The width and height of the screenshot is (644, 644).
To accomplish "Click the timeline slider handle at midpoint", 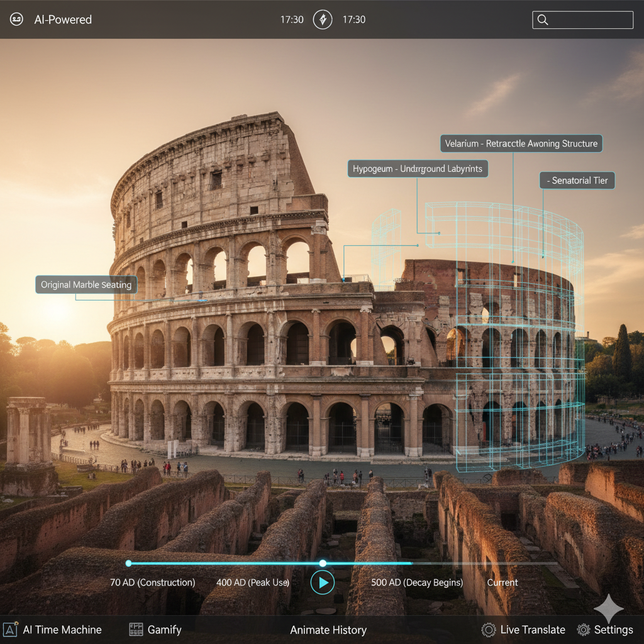I will (323, 563).
